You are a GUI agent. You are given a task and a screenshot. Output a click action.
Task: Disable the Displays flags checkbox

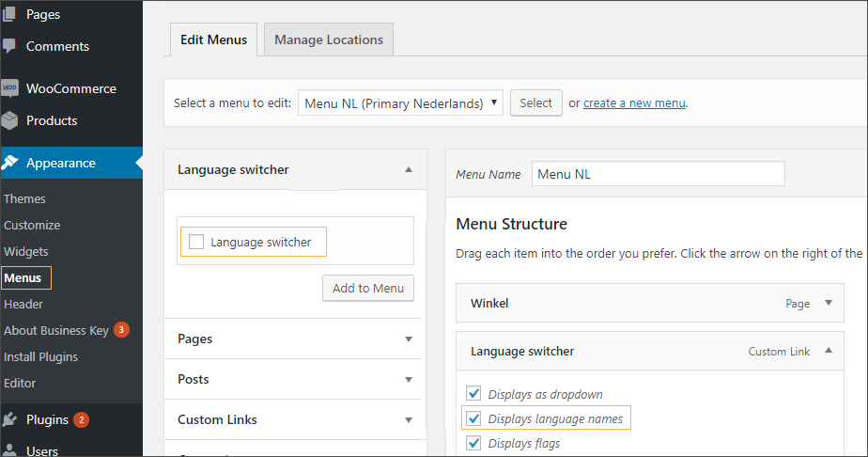pos(473,443)
